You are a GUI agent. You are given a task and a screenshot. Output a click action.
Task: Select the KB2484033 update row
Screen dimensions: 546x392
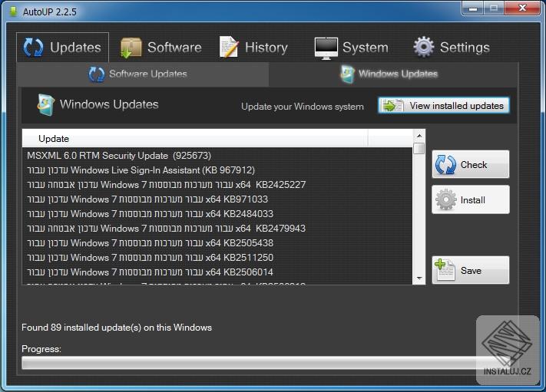[x=217, y=214]
